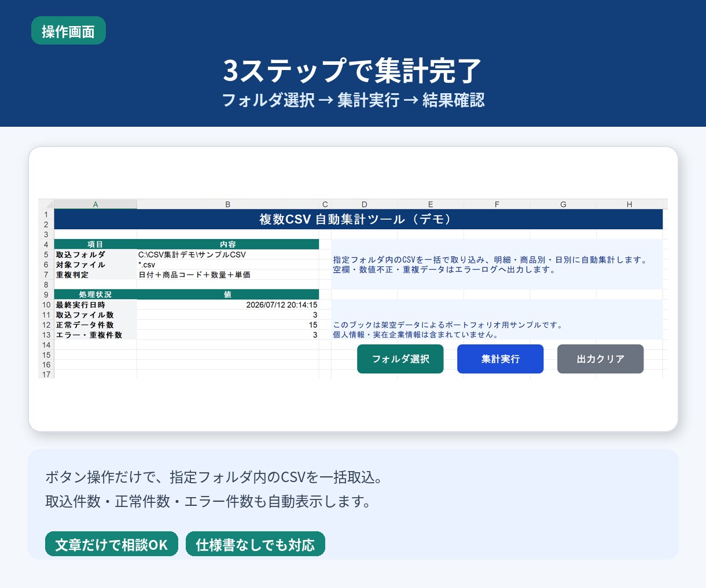Select the 2026/07/12 20:14:15 cell

click(x=228, y=305)
